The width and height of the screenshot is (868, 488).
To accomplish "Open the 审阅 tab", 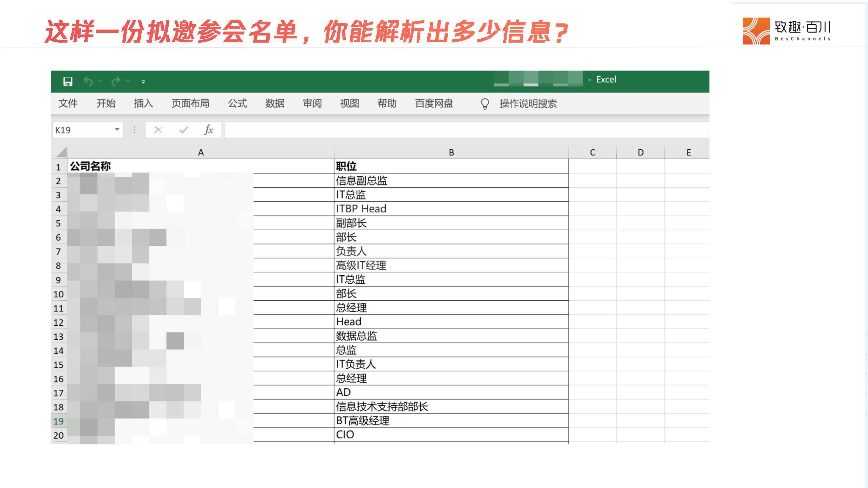I will click(312, 103).
